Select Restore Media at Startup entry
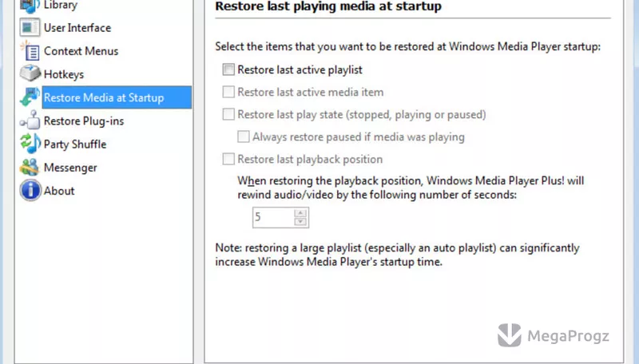This screenshot has height=364, width=639. click(117, 97)
